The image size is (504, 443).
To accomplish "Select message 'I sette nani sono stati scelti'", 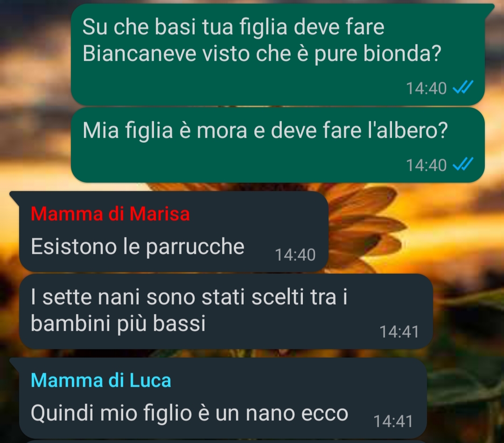I will (226, 311).
